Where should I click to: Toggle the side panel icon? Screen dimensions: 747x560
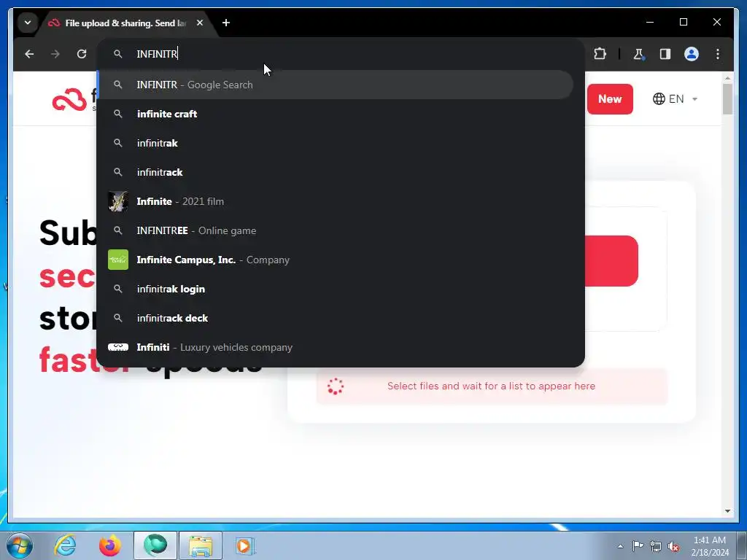665,54
